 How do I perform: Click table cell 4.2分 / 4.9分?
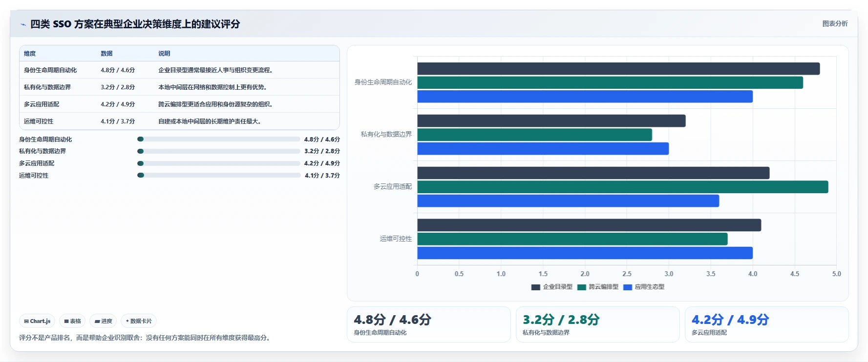coord(118,104)
